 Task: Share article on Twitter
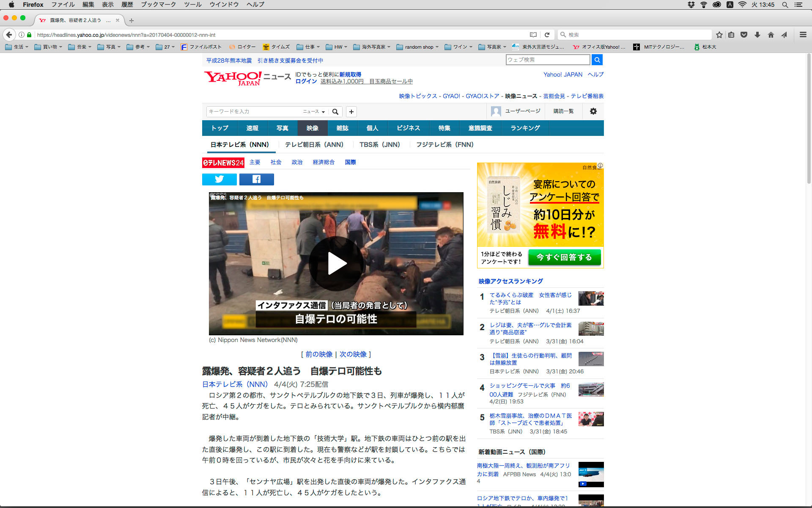[x=219, y=179]
